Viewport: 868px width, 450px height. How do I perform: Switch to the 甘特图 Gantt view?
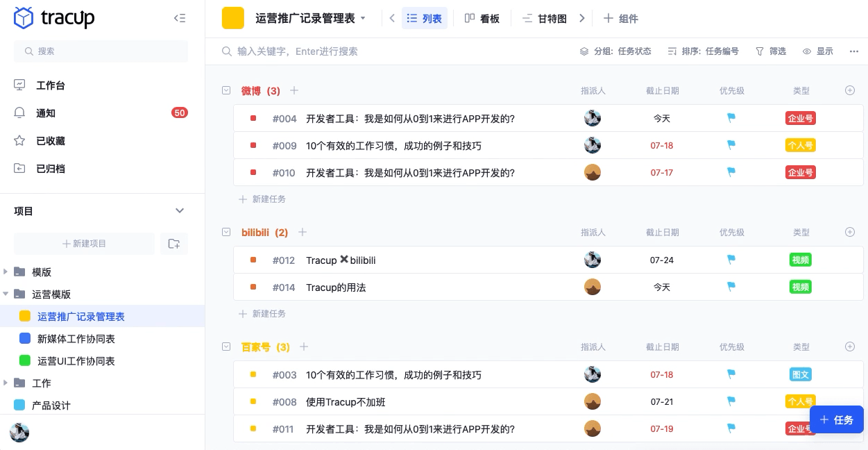tap(547, 18)
